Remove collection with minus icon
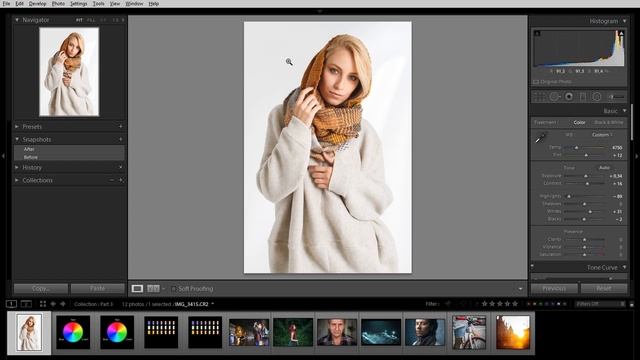640x360 pixels. tap(111, 180)
